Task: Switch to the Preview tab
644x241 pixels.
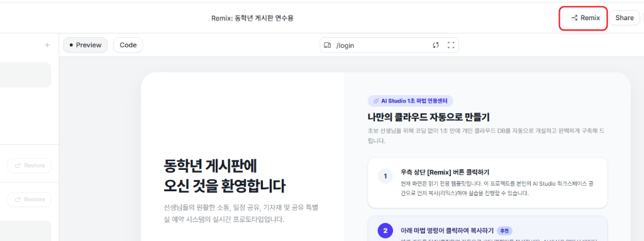Action: [85, 45]
